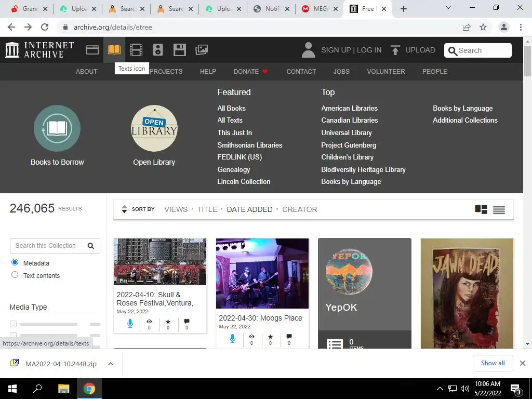Open the Software floppy disk icon

pyautogui.click(x=179, y=50)
